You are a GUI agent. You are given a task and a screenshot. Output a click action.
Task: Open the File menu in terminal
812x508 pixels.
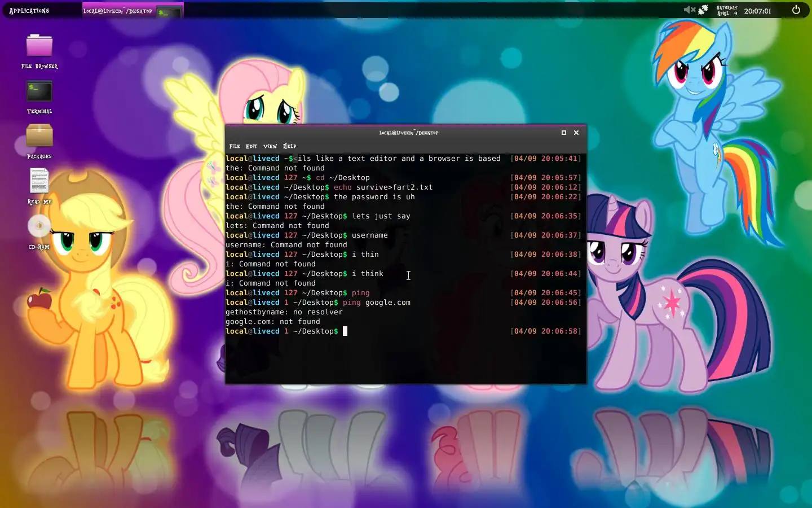tap(235, 146)
